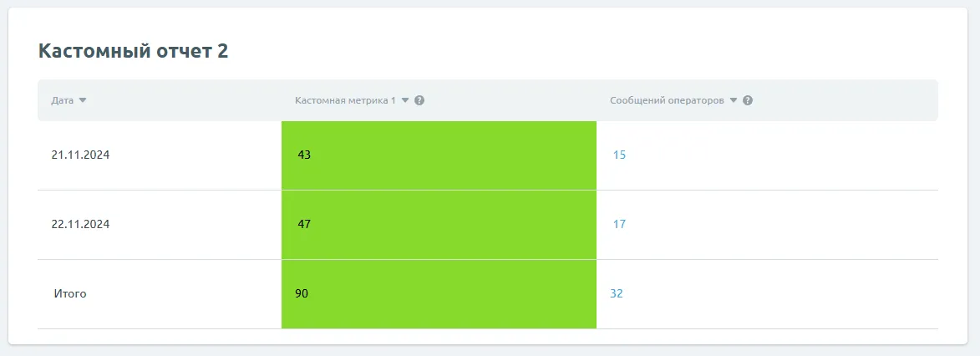Select the 21.11.2024 date cell
This screenshot has height=356, width=980.
coord(80,155)
